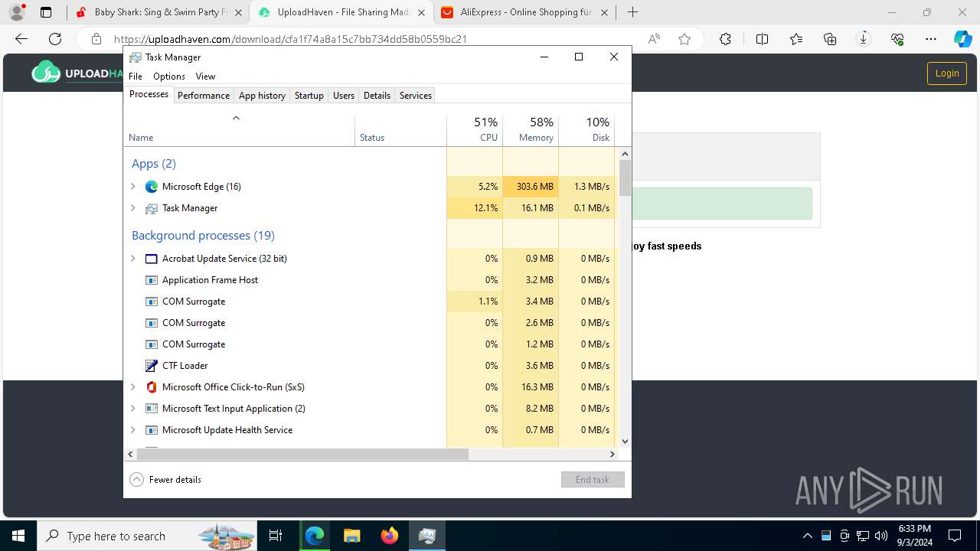The image size is (980, 551).
Task: Open the File menu in Task Manager
Action: pos(136,77)
